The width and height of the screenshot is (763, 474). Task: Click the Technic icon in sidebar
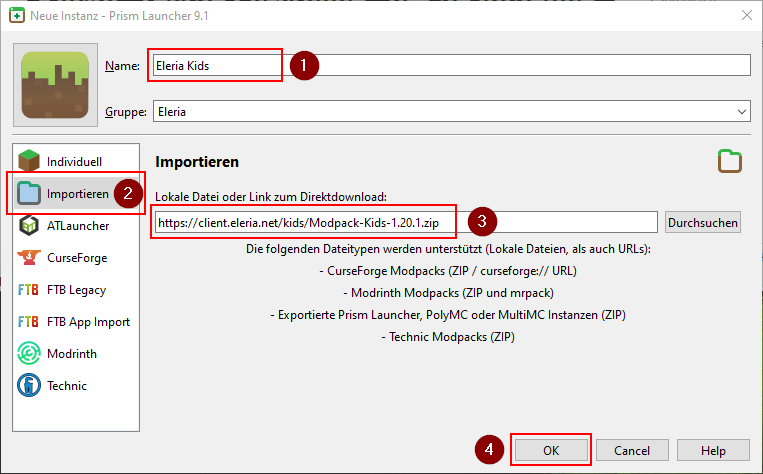[x=30, y=386]
